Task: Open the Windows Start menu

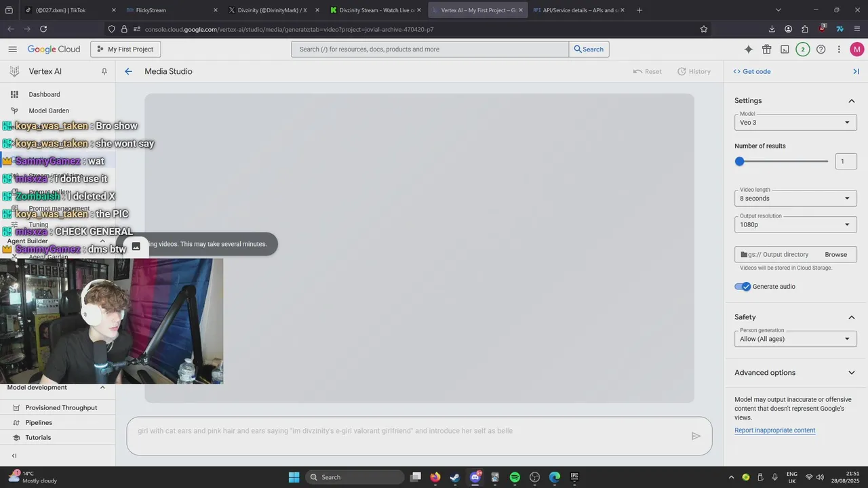Action: pyautogui.click(x=294, y=477)
